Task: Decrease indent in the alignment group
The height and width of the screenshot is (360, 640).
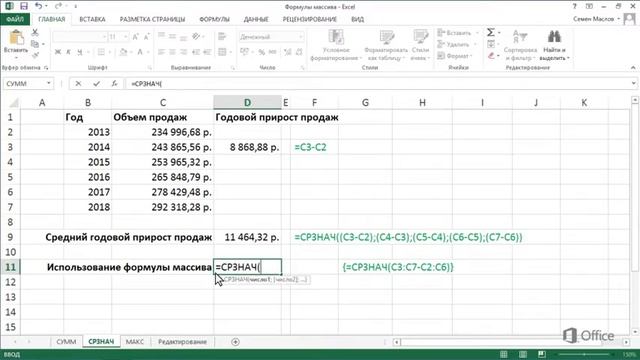Action: click(x=196, y=52)
